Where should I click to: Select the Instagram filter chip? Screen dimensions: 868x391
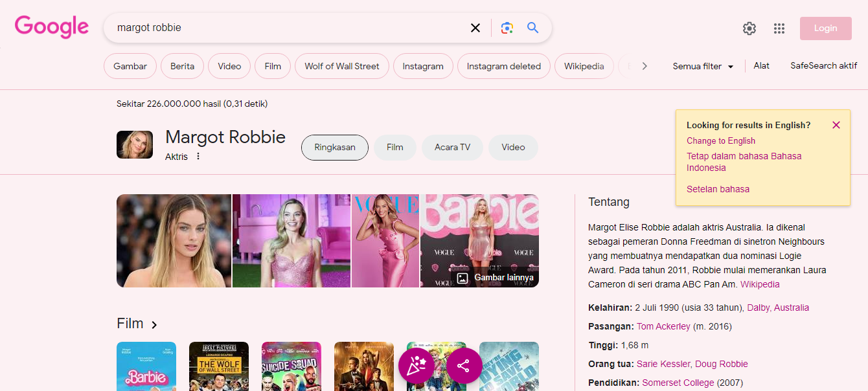[x=423, y=66]
